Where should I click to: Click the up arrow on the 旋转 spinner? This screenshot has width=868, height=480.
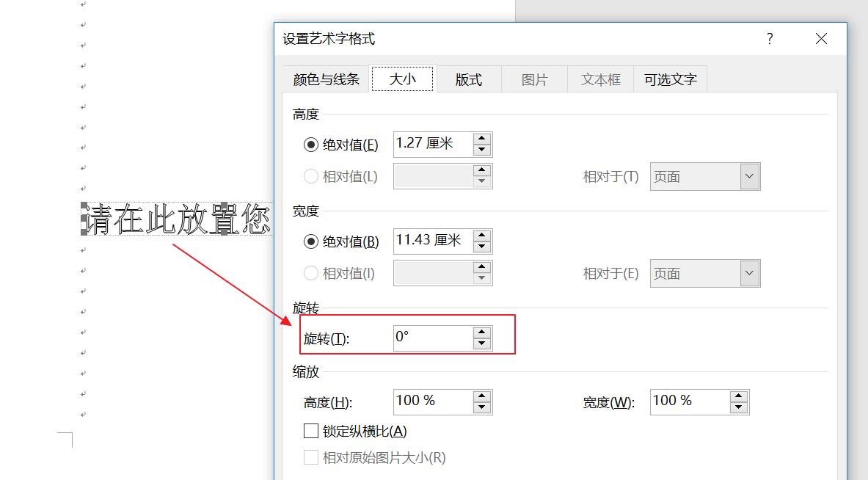click(x=481, y=332)
